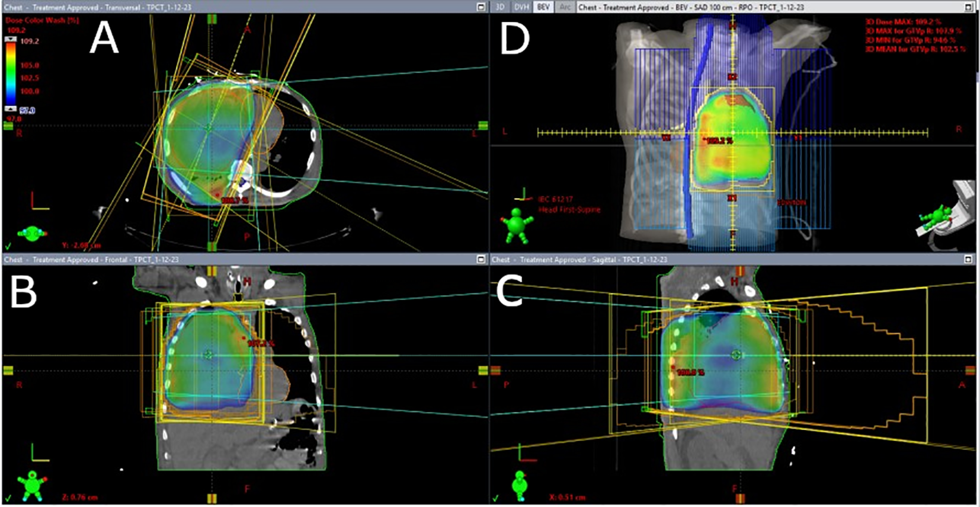Click the right orange plane handle in Sagittal view

click(970, 371)
